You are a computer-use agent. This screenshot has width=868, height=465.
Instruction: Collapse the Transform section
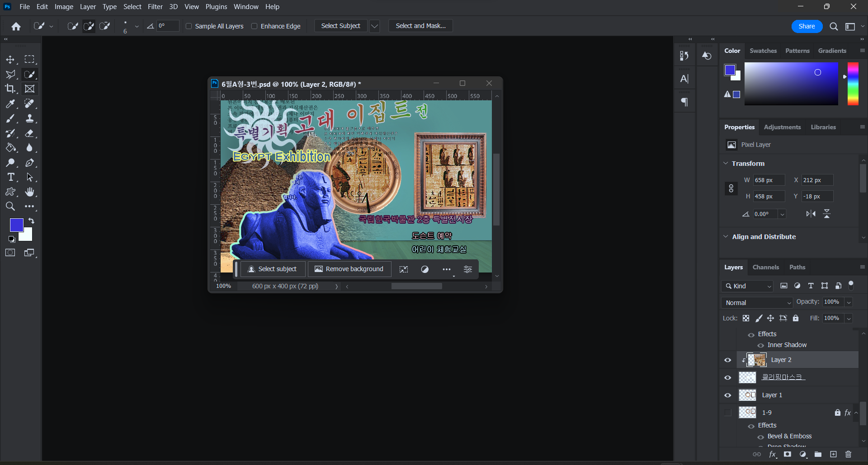pyautogui.click(x=726, y=163)
